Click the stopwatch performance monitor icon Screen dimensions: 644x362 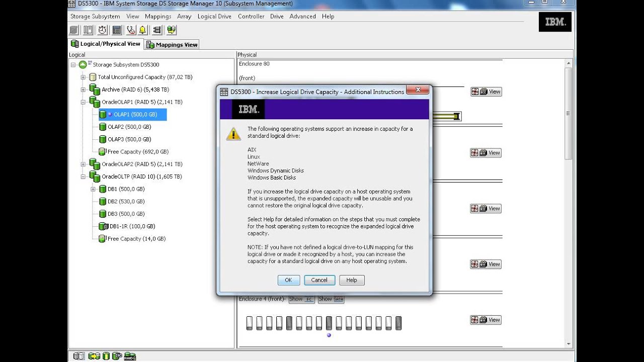[102, 30]
